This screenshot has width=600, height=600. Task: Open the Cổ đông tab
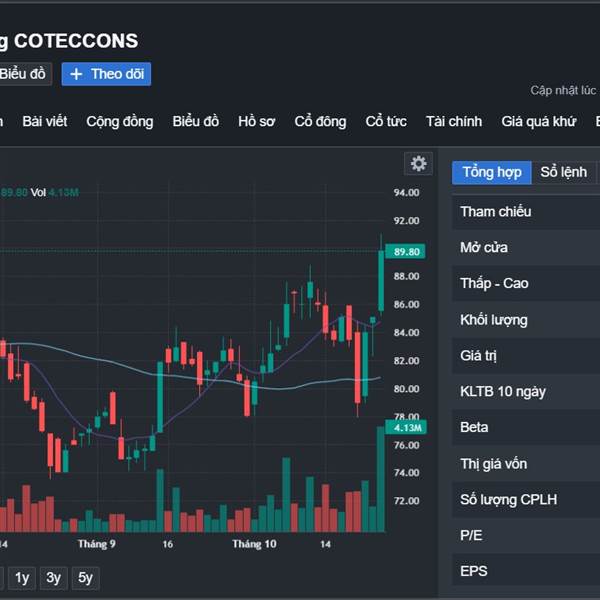point(320,121)
